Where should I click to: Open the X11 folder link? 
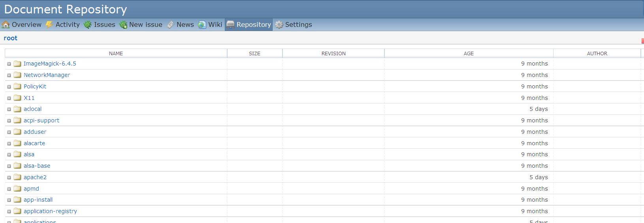click(x=29, y=98)
